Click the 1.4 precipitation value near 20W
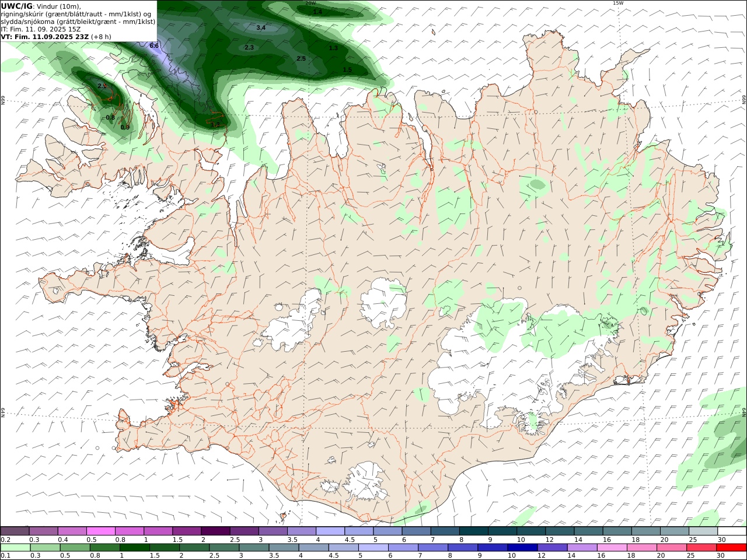 317,12
